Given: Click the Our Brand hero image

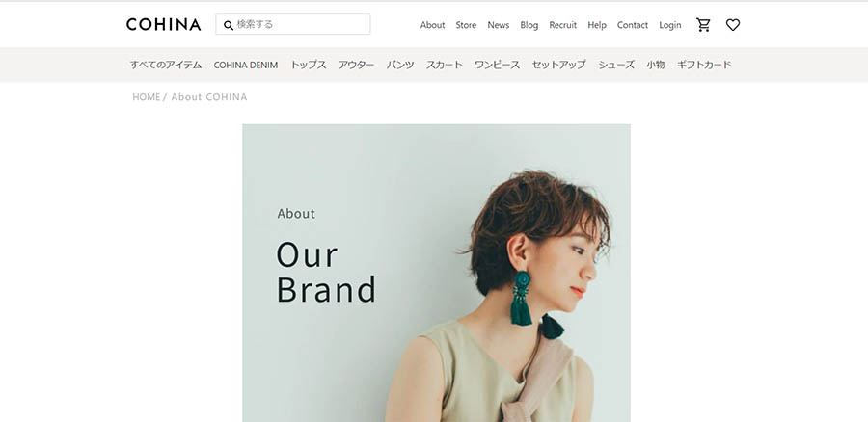Looking at the screenshot, I should point(436,273).
